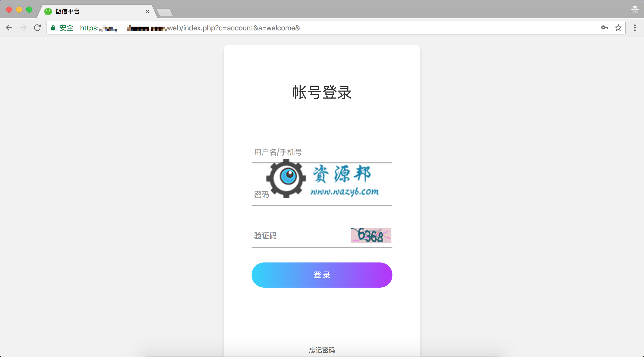Reload the current page

coord(37,28)
